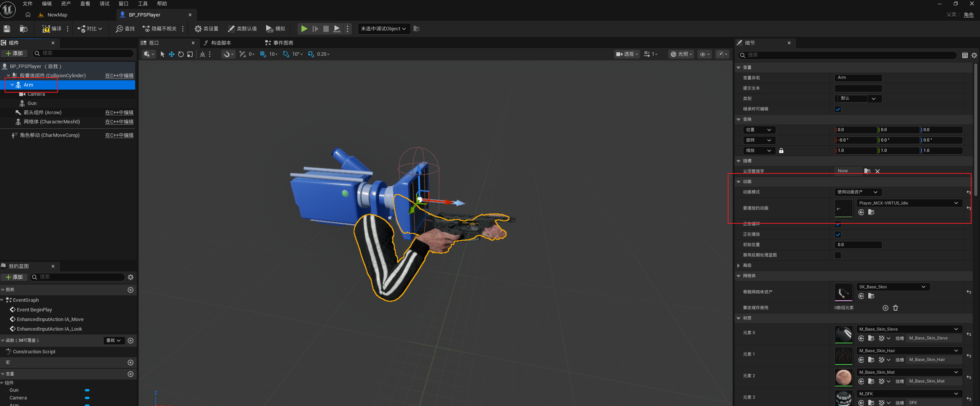Select the move (translate) gizmo tool
The width and height of the screenshot is (980, 406).
coord(171,54)
